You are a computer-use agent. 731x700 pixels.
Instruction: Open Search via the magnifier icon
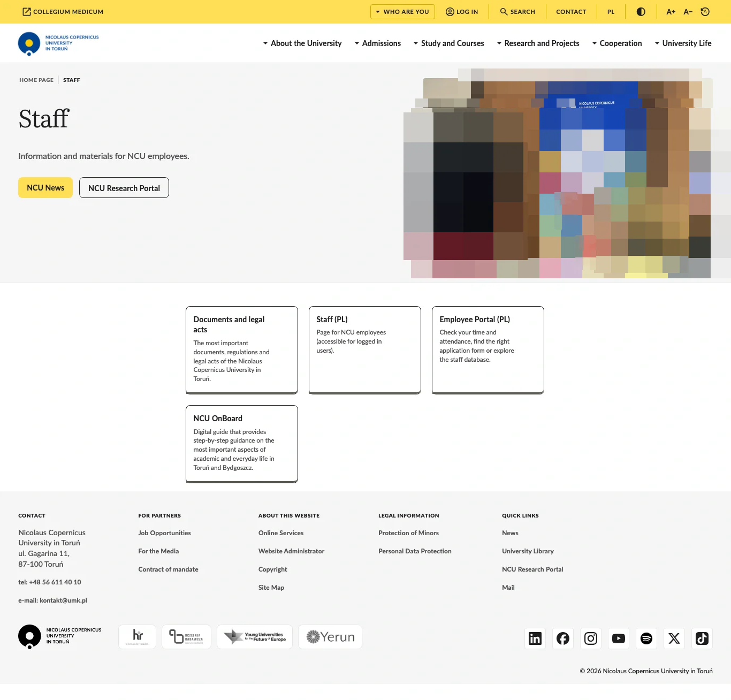(x=504, y=12)
